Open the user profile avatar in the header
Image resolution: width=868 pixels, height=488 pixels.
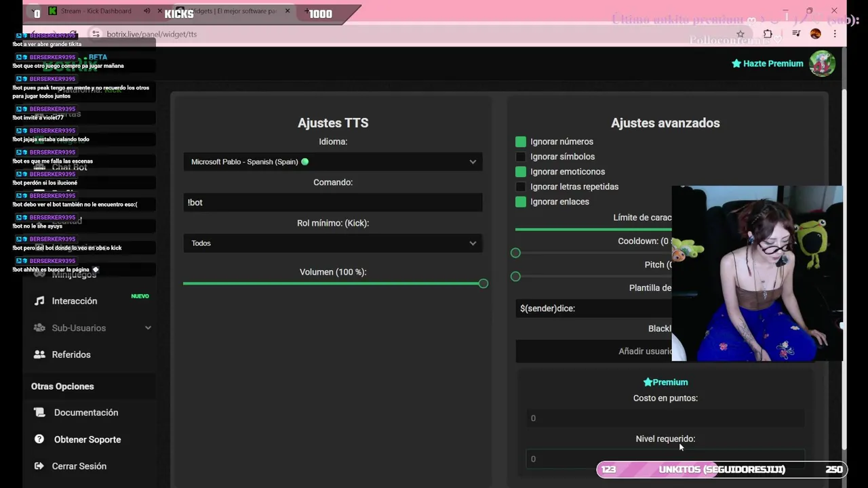[x=822, y=64]
